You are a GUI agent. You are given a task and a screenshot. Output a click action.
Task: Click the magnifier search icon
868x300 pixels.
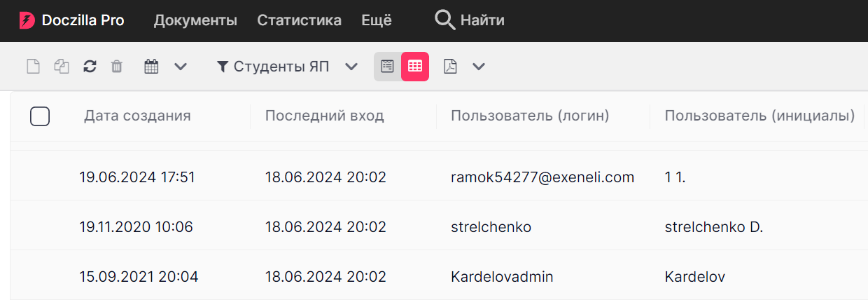click(x=444, y=20)
